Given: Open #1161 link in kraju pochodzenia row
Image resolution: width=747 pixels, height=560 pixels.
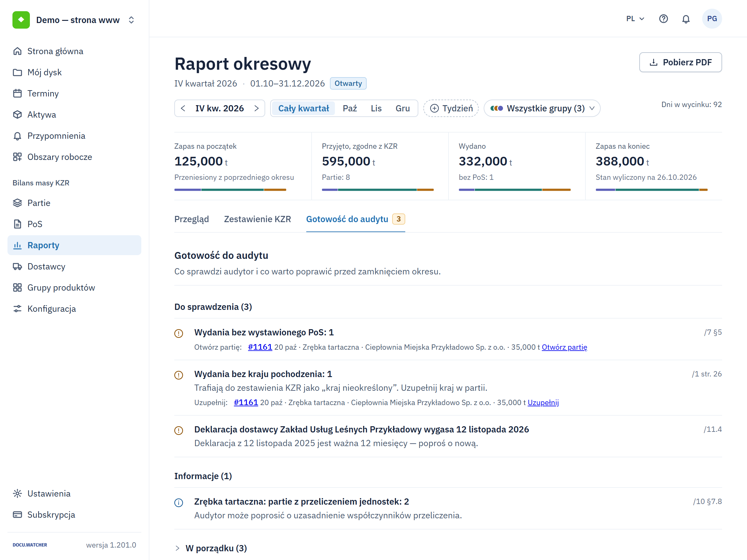Looking at the screenshot, I should (x=246, y=402).
